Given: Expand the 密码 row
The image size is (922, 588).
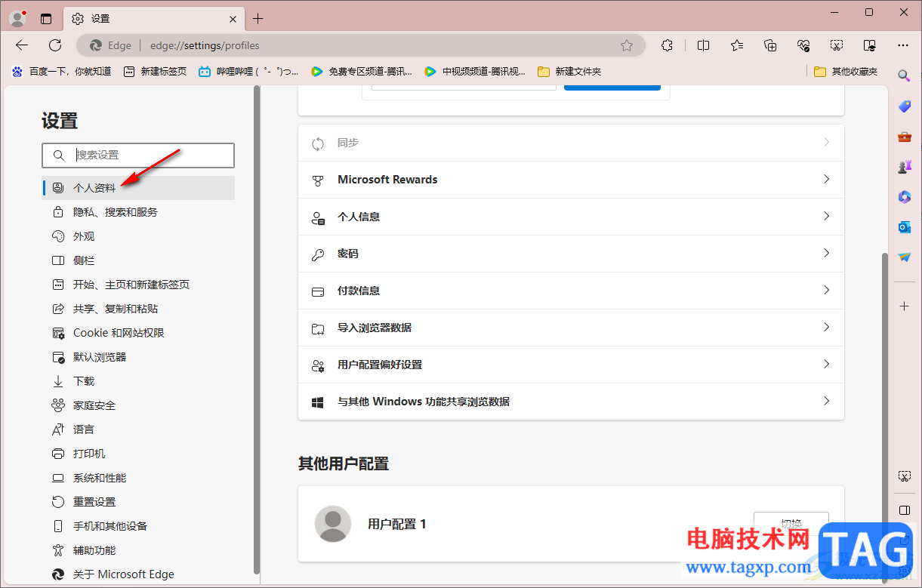Looking at the screenshot, I should (x=571, y=254).
